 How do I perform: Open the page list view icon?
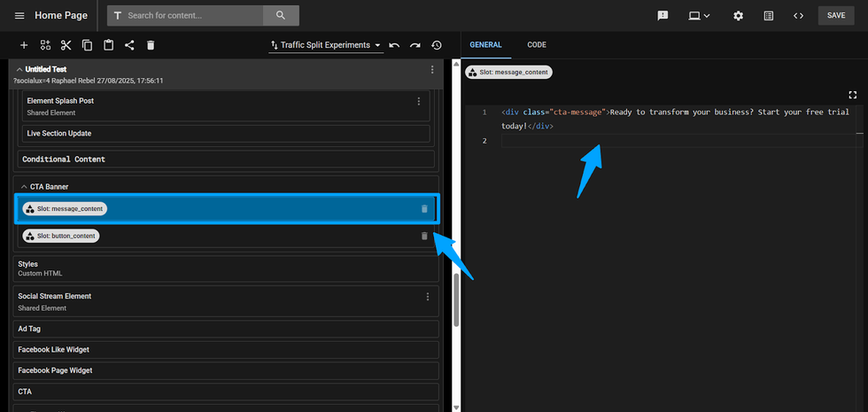tap(769, 16)
